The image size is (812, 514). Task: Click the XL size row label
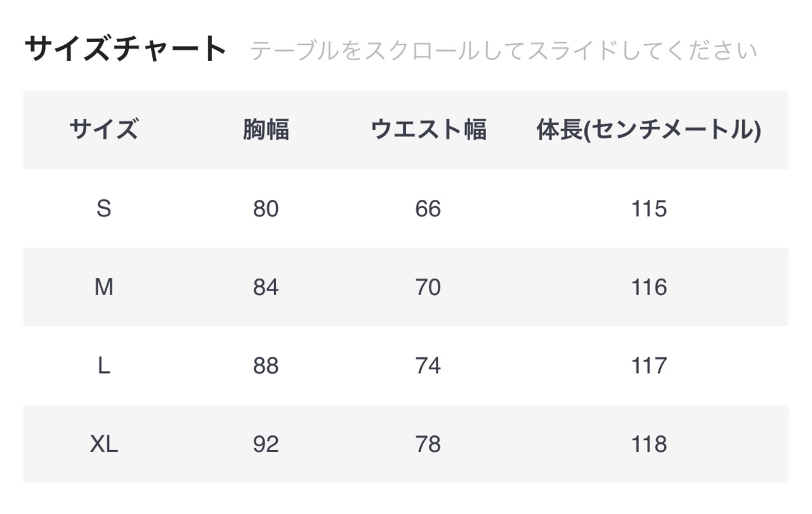pos(103,445)
